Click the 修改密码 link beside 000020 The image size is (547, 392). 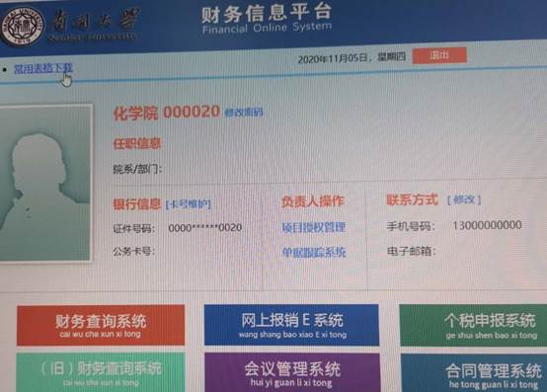tap(244, 113)
